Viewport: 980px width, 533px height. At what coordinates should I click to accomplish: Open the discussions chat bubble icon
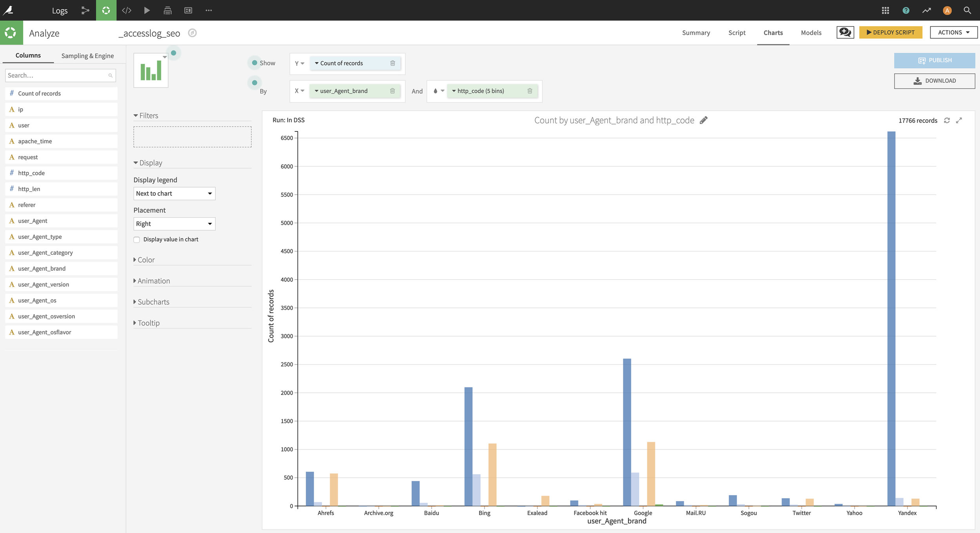click(845, 33)
